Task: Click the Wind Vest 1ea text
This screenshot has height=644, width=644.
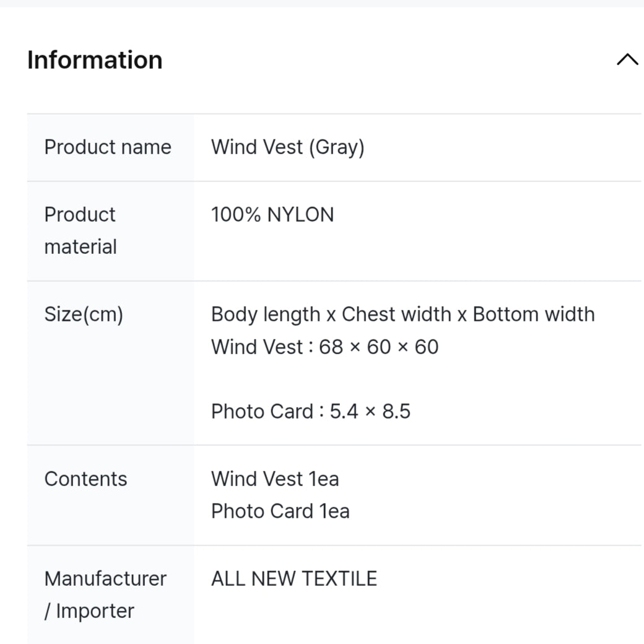Action: pos(275,479)
